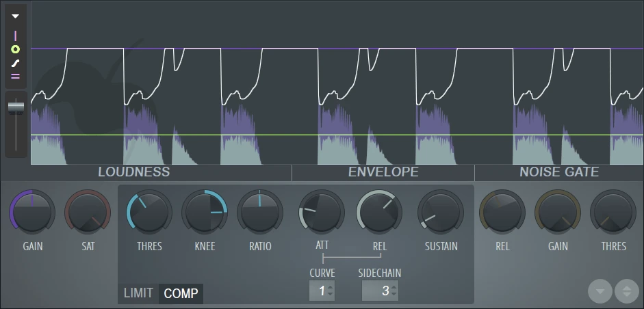The height and width of the screenshot is (309, 644).
Task: Open the display options dropdown arrow
Action: click(16, 16)
